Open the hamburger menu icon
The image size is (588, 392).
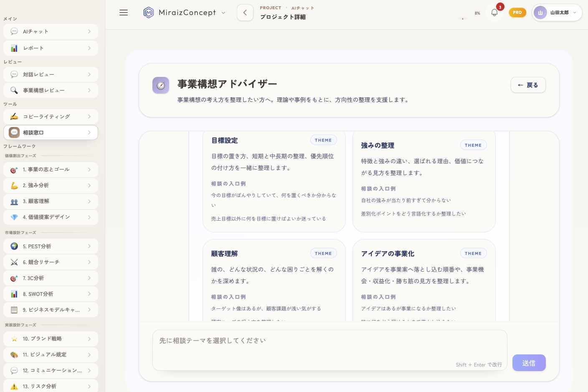click(124, 13)
